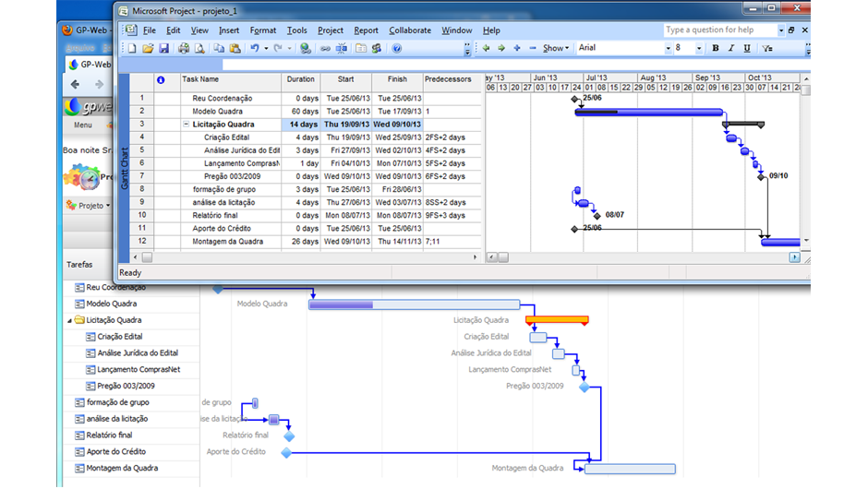Toggle underline formatting
This screenshot has width=868, height=489.
tap(747, 49)
